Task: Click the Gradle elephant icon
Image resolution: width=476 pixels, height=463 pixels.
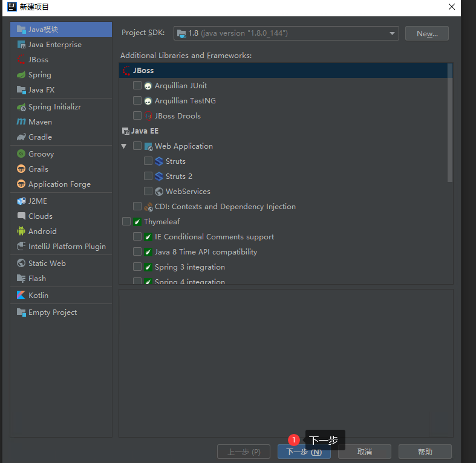Action: coord(21,137)
